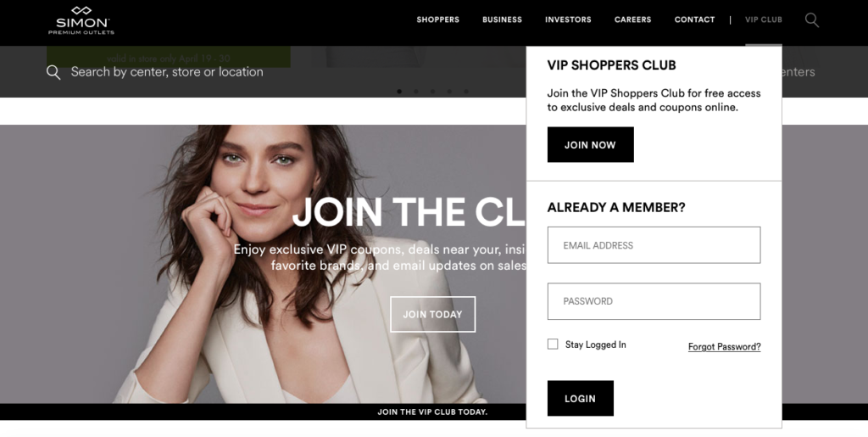This screenshot has width=868, height=437.
Task: Select the fifth carousel dot indicator
Action: [465, 92]
